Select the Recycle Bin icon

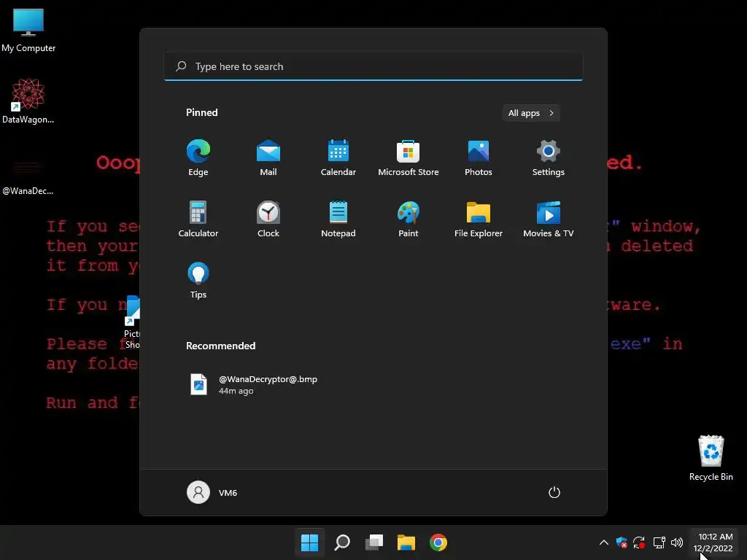[x=711, y=458]
